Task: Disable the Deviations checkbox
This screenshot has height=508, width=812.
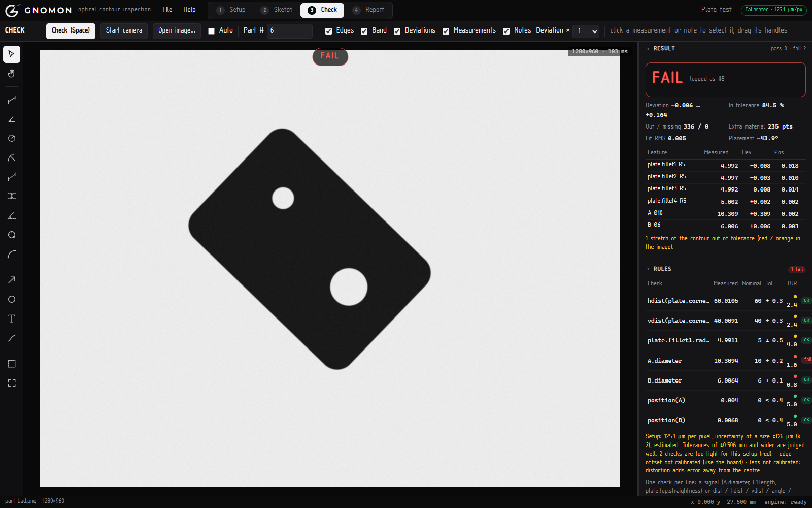Action: coord(397,31)
